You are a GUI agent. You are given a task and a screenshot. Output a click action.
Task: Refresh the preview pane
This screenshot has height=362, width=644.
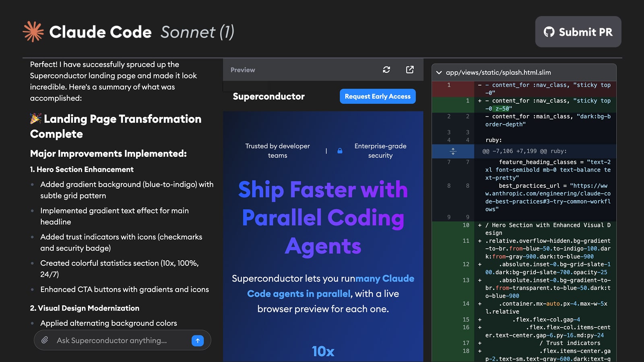click(386, 70)
